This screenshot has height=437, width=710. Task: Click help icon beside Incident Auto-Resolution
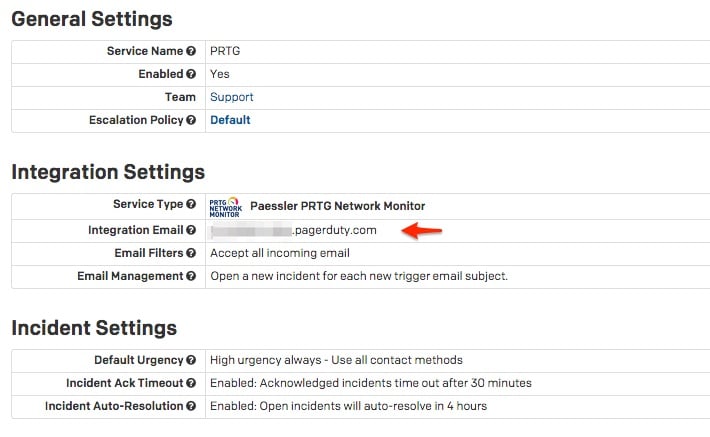pos(191,406)
